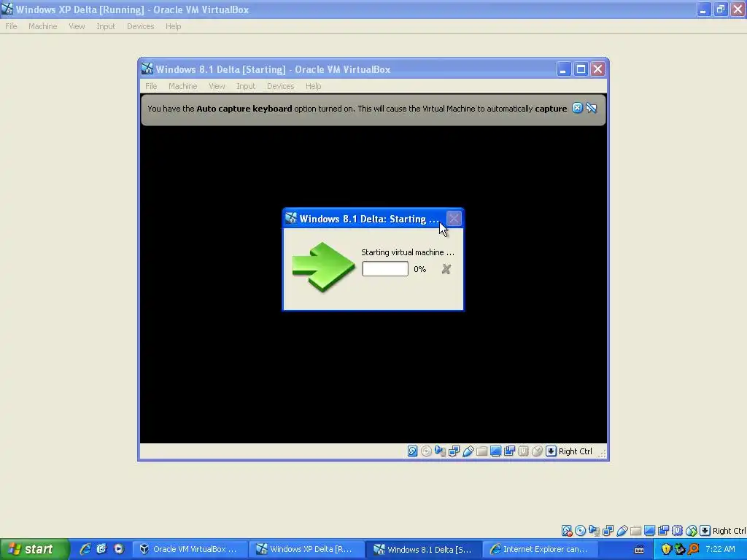
Task: Open hard disk indicator in Windows 8.1 Delta status bar
Action: (413, 451)
